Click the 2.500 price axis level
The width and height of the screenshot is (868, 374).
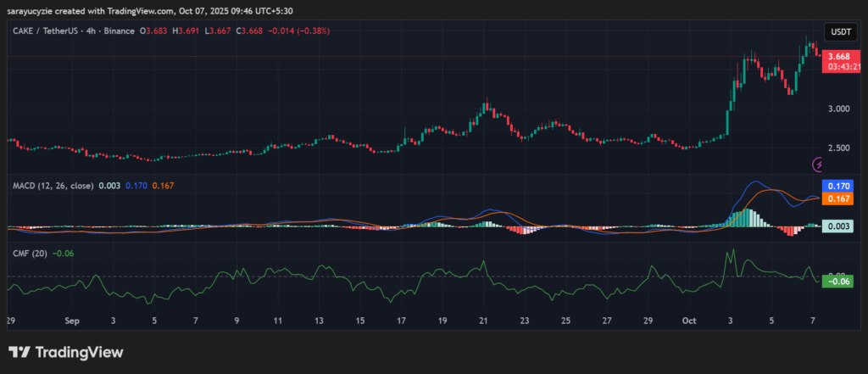coord(838,148)
